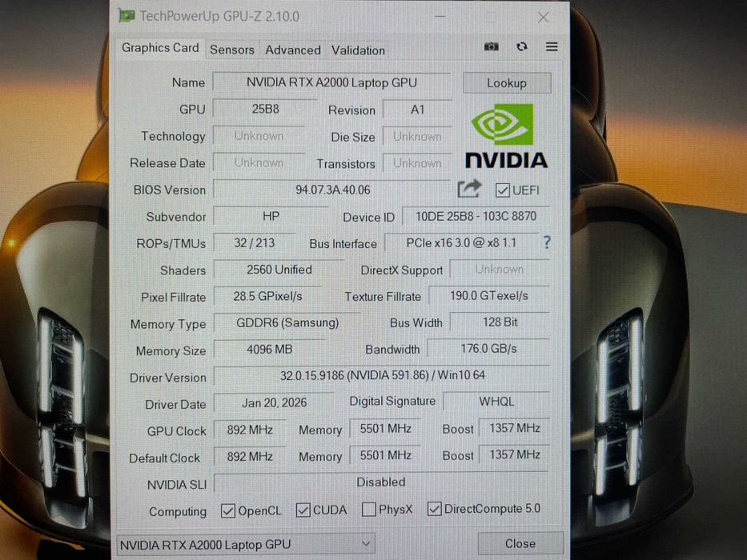Click the Close button
The width and height of the screenshot is (747, 560).
pyautogui.click(x=520, y=543)
